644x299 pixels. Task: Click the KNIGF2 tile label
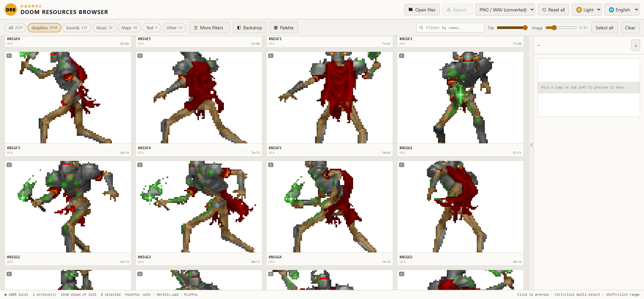tap(406, 39)
